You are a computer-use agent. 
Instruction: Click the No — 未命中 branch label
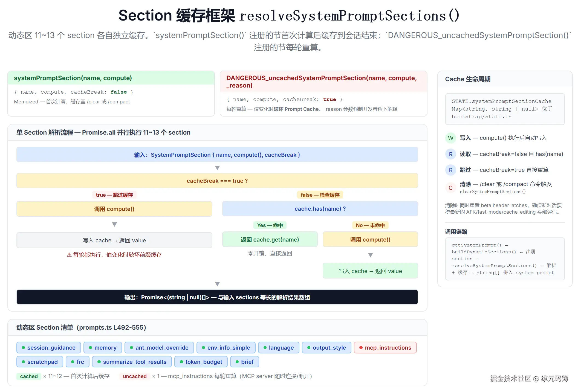tap(370, 225)
